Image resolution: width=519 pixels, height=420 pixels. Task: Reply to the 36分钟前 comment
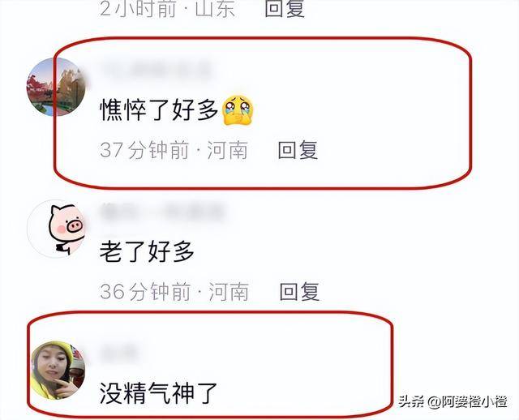299,292
